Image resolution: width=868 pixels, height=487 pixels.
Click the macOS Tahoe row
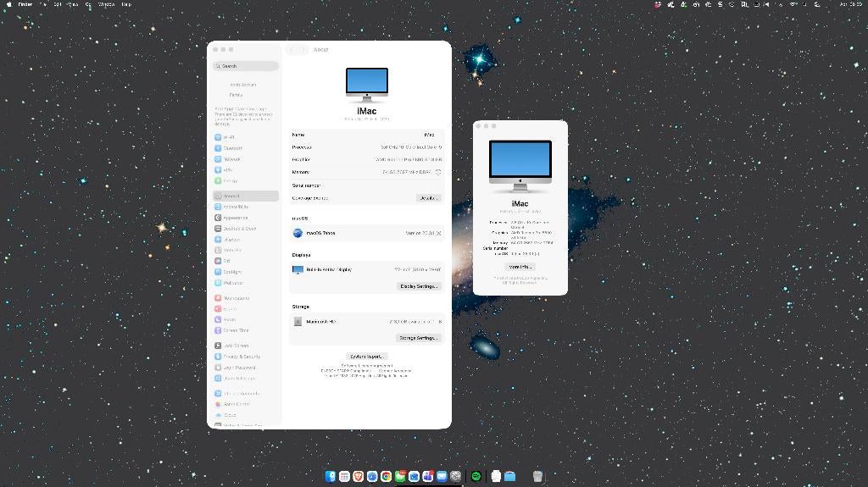click(x=366, y=234)
